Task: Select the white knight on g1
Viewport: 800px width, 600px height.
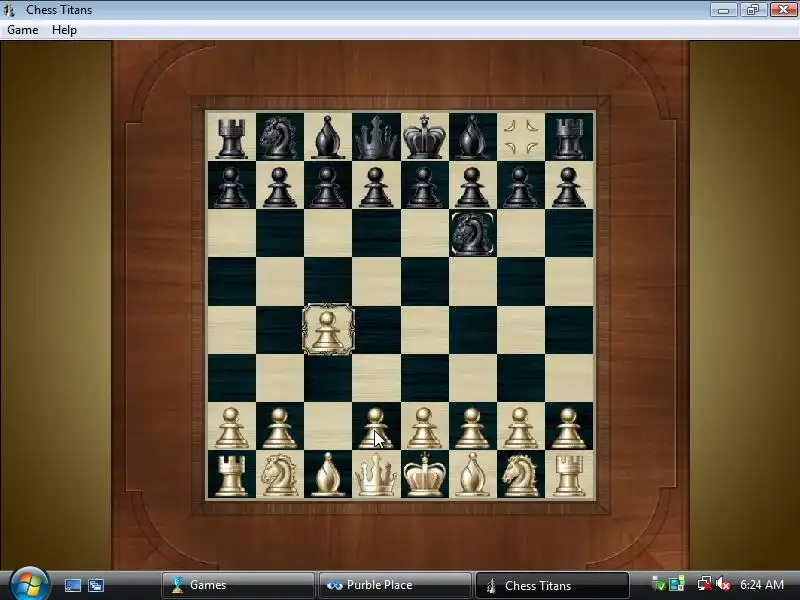Action: click(x=521, y=476)
